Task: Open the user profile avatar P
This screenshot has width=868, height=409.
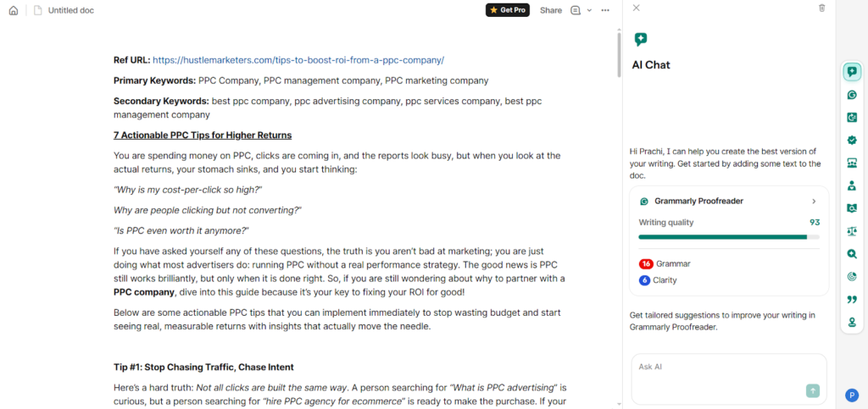Action: pos(852,395)
